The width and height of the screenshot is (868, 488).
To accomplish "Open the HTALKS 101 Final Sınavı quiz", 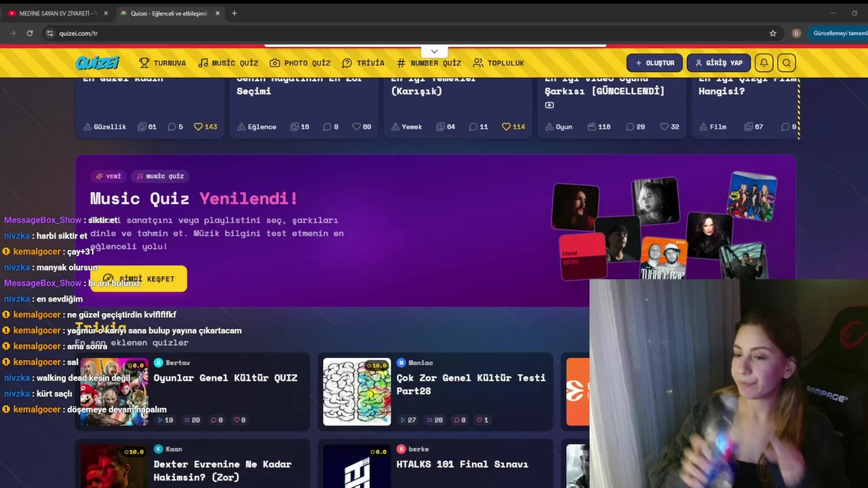I will 462,464.
